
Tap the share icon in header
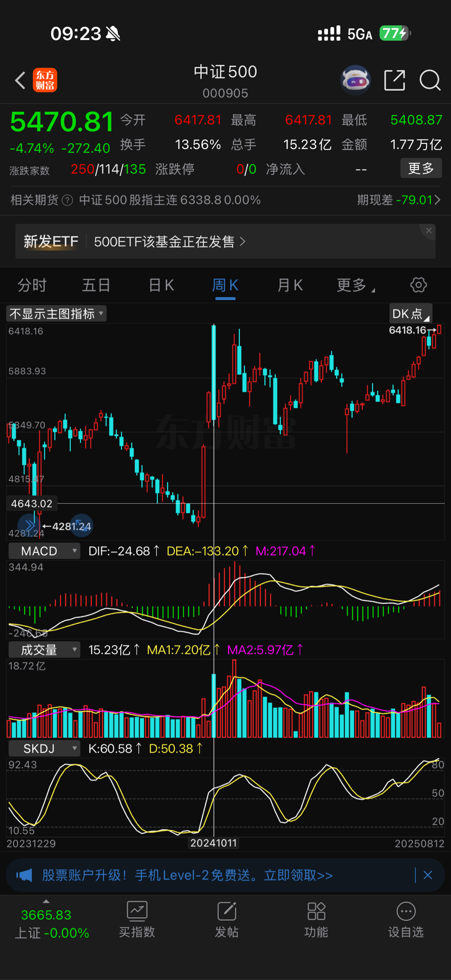tap(394, 80)
